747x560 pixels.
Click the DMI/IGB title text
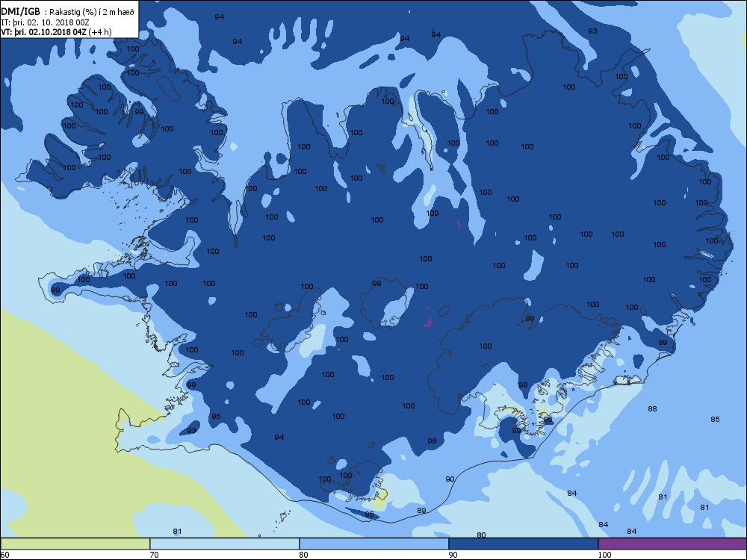point(21,12)
